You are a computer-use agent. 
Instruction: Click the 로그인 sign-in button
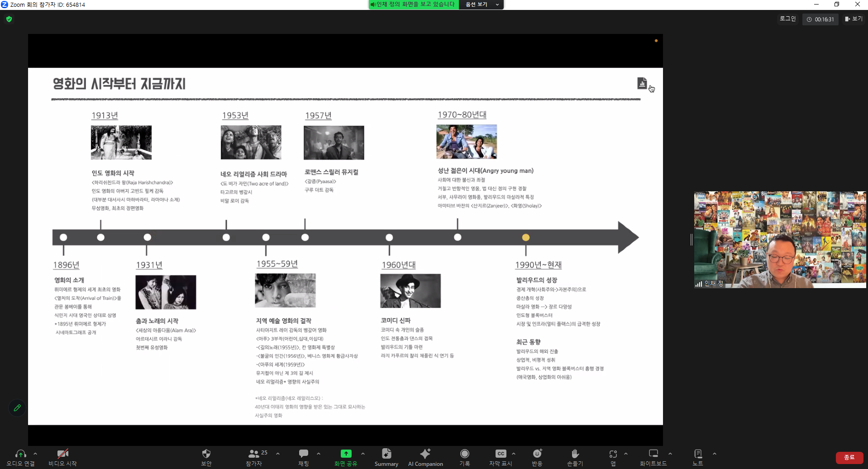[787, 19]
